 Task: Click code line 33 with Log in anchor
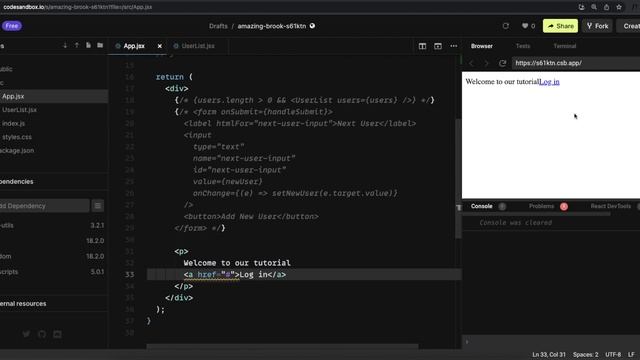pos(304,275)
